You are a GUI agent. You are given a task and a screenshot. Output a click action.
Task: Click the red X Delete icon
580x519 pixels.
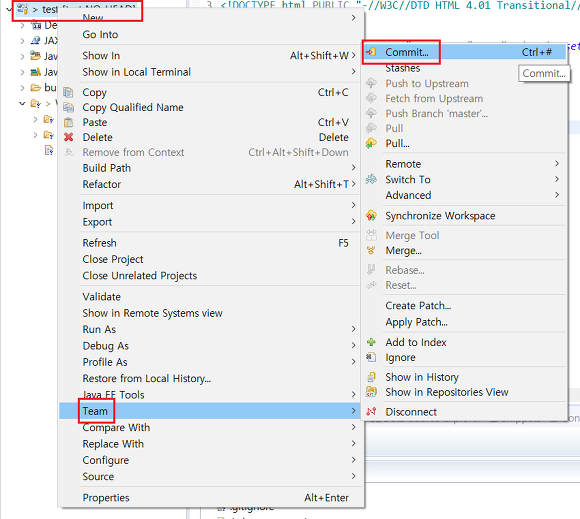coord(68,137)
